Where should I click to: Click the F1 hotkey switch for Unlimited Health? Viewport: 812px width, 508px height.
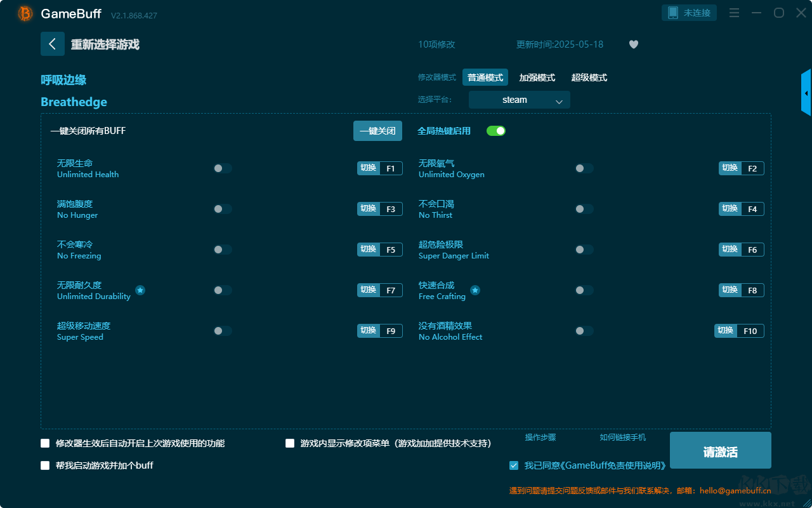pyautogui.click(x=379, y=168)
